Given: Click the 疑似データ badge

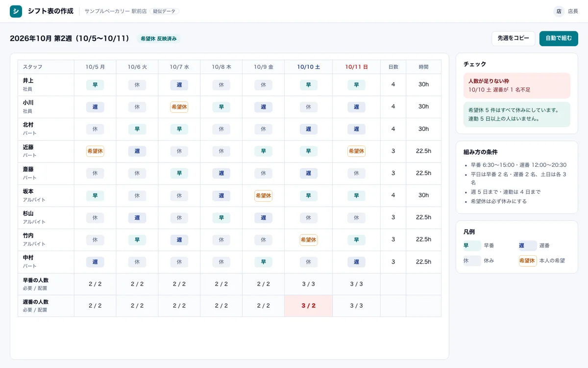Looking at the screenshot, I should tap(164, 11).
